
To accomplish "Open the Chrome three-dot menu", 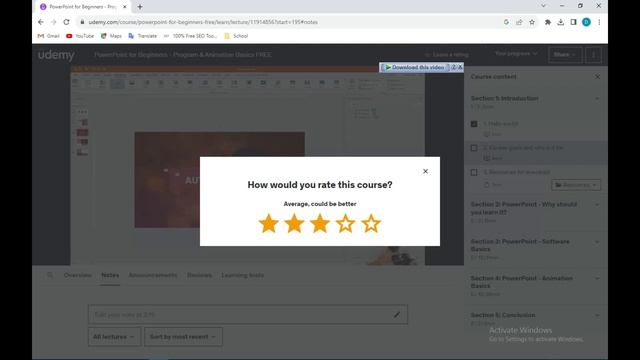I will point(599,22).
